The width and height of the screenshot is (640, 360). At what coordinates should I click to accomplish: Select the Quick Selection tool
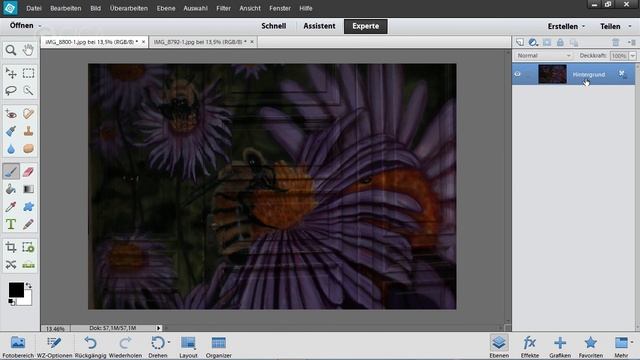pyautogui.click(x=28, y=90)
